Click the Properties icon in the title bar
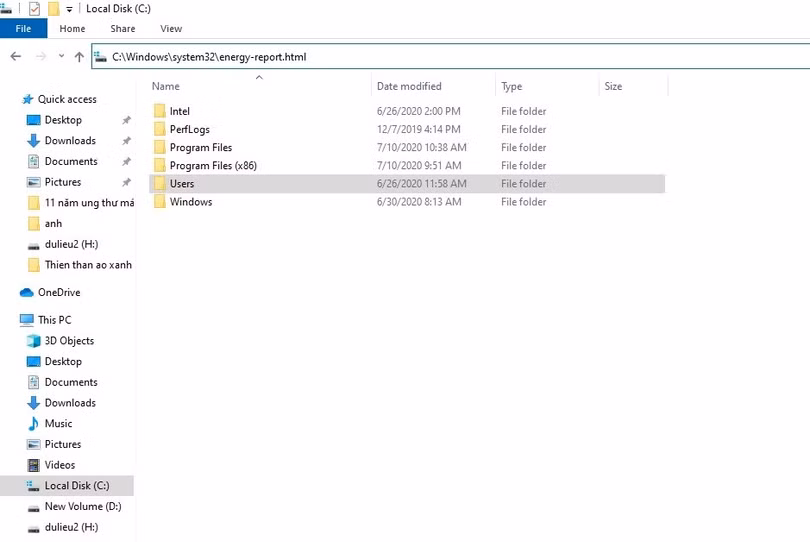 [35, 9]
